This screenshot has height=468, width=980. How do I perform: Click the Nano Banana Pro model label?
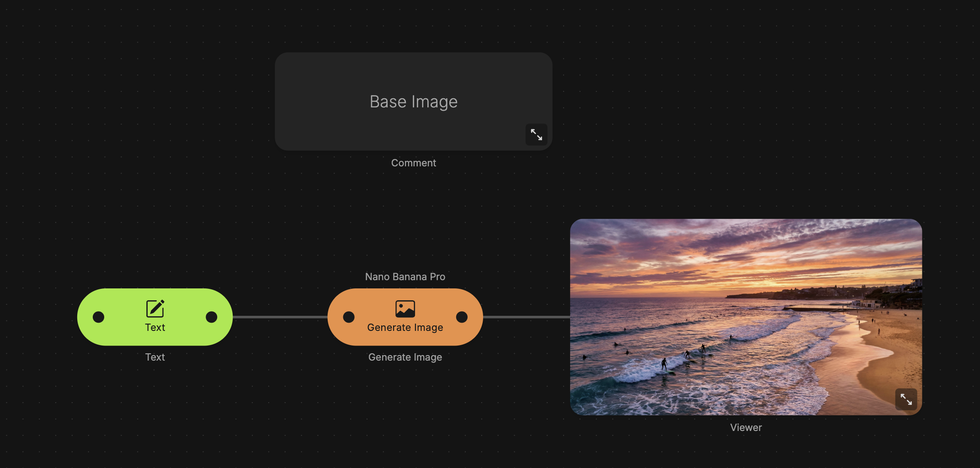point(405,277)
